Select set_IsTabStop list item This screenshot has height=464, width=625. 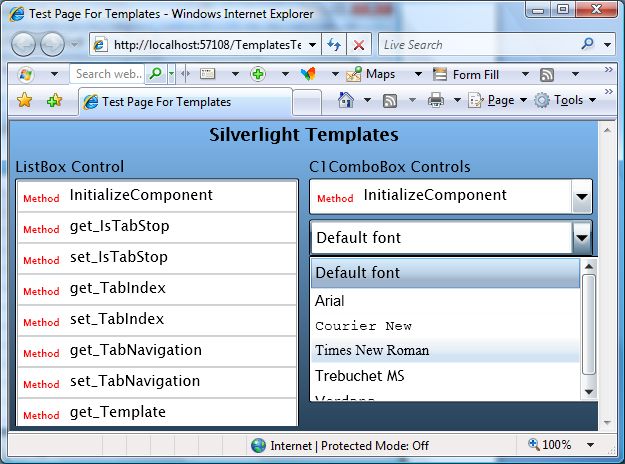[x=157, y=258]
